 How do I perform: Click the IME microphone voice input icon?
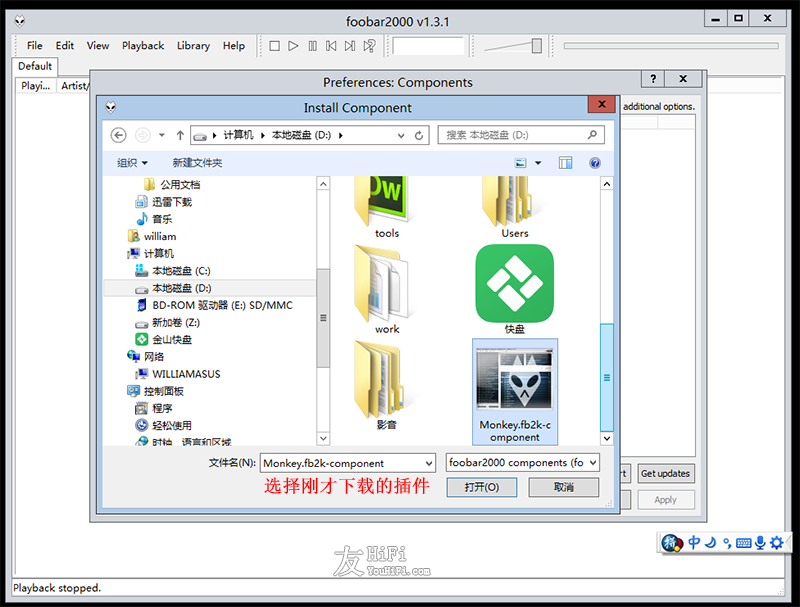(760, 543)
